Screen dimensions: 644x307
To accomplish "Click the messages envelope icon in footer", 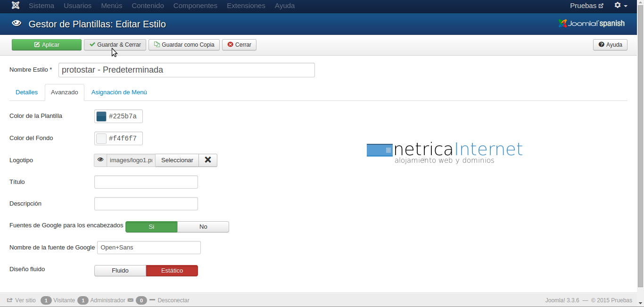I will [131, 300].
